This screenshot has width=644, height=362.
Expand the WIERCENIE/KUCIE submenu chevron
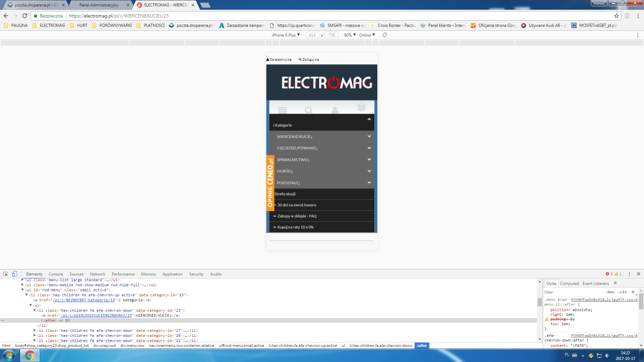[x=369, y=136]
